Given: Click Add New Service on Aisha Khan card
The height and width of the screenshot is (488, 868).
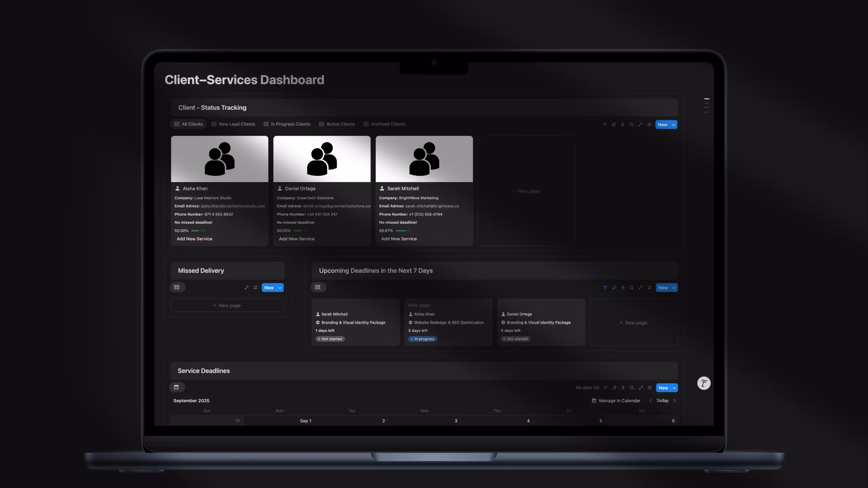Looking at the screenshot, I should [x=194, y=239].
